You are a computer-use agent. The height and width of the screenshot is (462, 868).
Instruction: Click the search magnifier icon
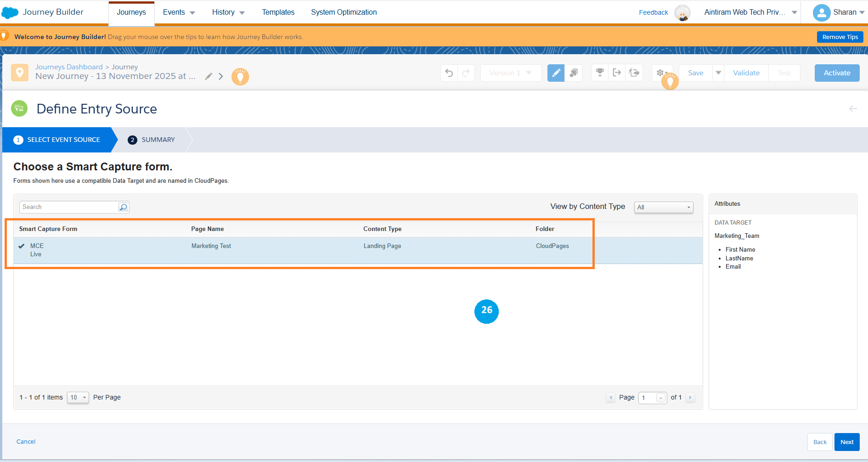(x=123, y=207)
